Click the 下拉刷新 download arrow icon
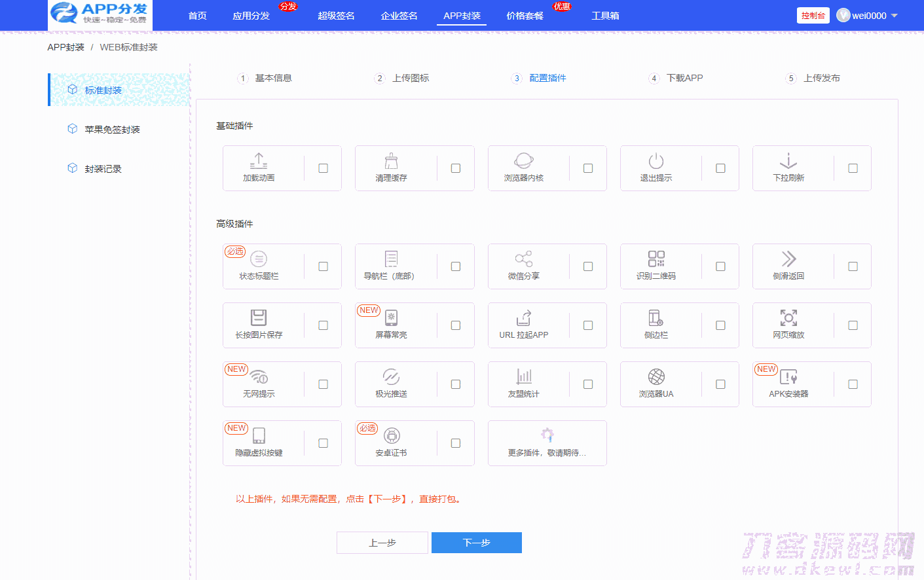 click(x=788, y=161)
